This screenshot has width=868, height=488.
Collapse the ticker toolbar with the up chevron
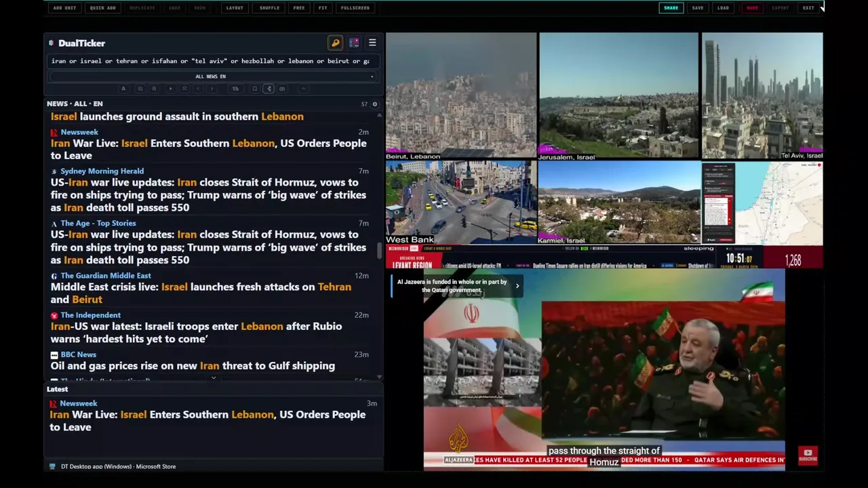point(304,89)
